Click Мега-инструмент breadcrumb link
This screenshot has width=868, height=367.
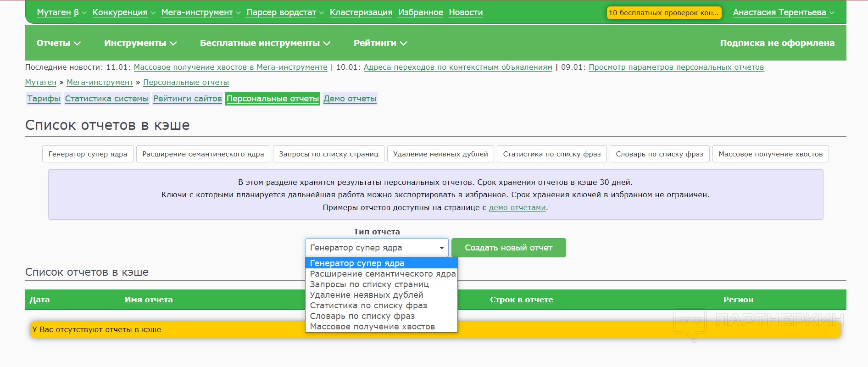point(100,82)
